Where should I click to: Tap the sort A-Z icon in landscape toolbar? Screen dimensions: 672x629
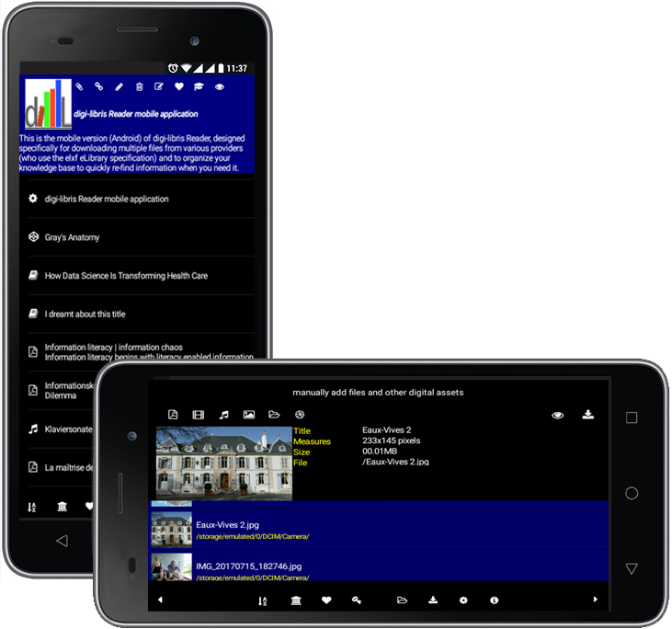coord(263,600)
